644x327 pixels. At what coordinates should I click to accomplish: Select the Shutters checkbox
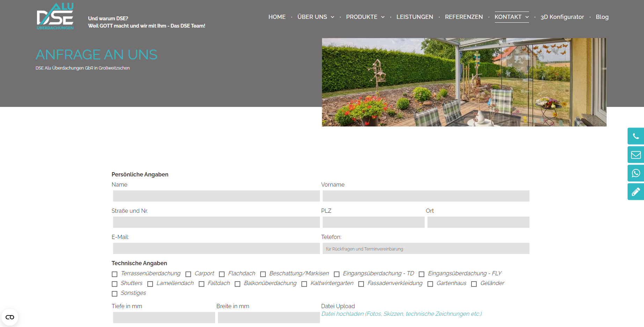coord(115,284)
